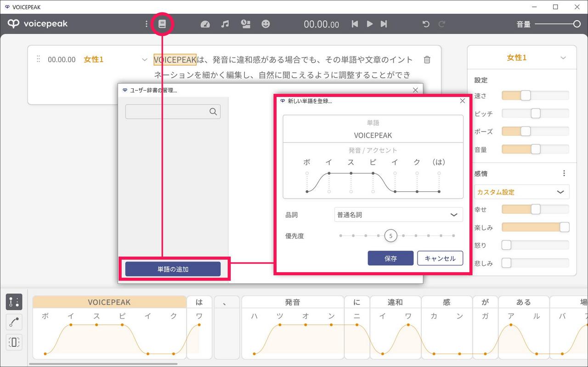Adjust the 悲しみ emotion slider
This screenshot has width=588, height=367.
(535, 263)
